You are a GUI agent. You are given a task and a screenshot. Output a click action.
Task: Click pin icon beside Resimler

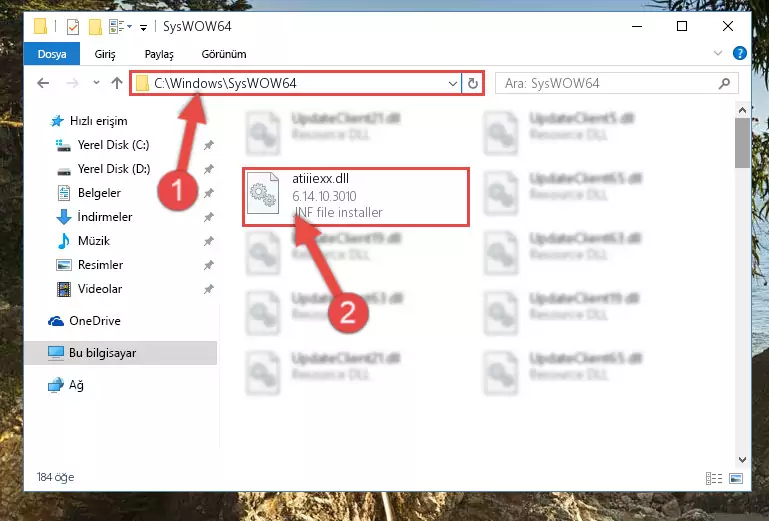pos(208,265)
